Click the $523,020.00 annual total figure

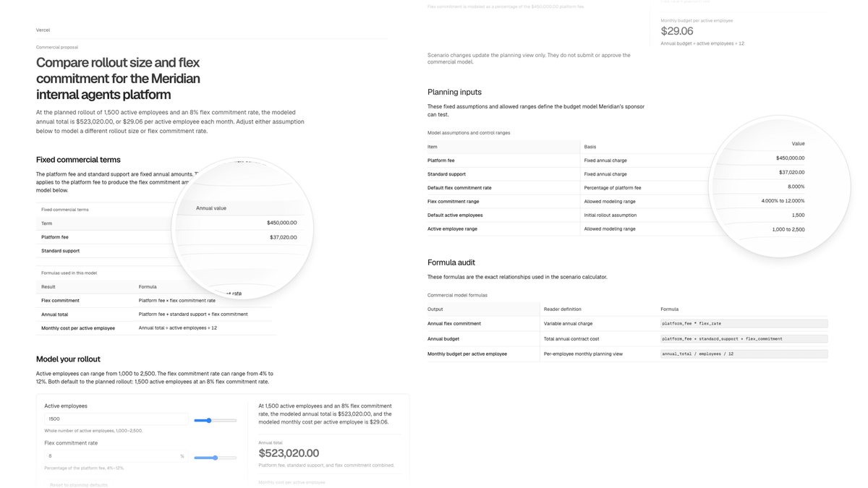[x=289, y=453]
